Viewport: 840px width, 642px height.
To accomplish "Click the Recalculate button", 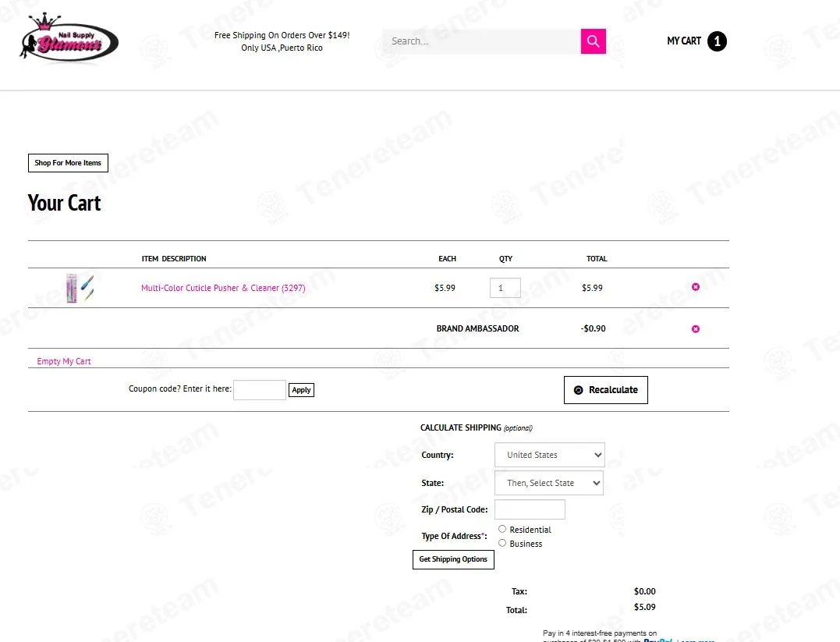I will click(605, 389).
